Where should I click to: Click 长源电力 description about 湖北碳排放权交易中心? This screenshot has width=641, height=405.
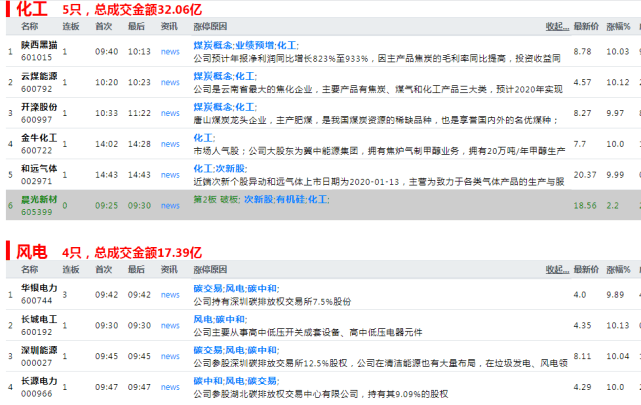(x=321, y=394)
